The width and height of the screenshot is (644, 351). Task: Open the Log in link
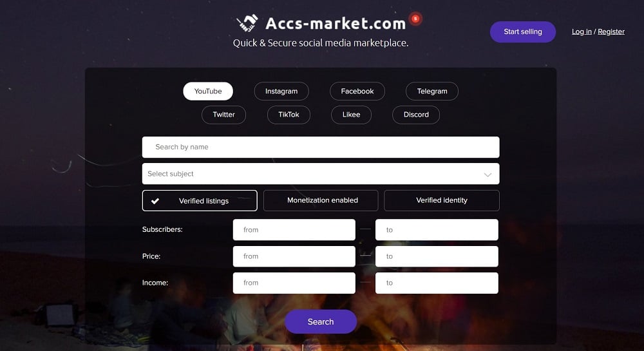582,32
